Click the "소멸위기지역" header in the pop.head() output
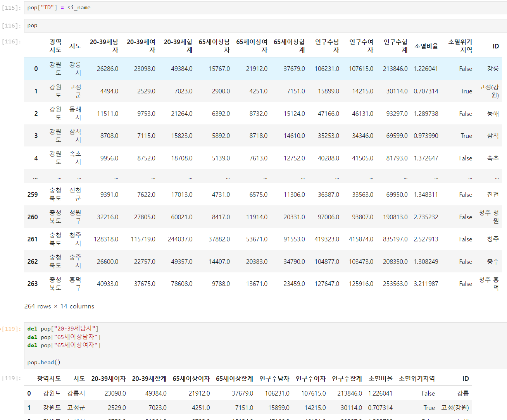Screen dimensions: 507x420 coord(417,379)
